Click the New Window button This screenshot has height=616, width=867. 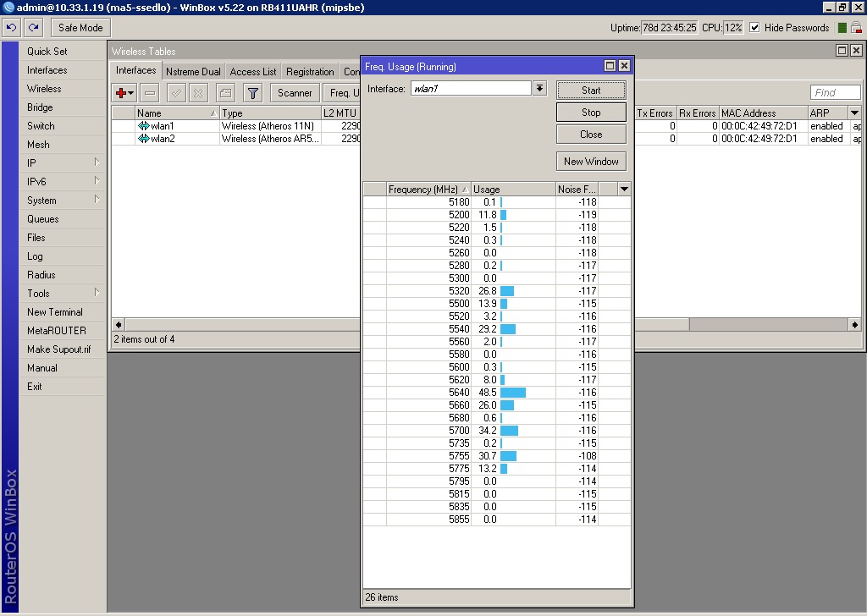591,162
